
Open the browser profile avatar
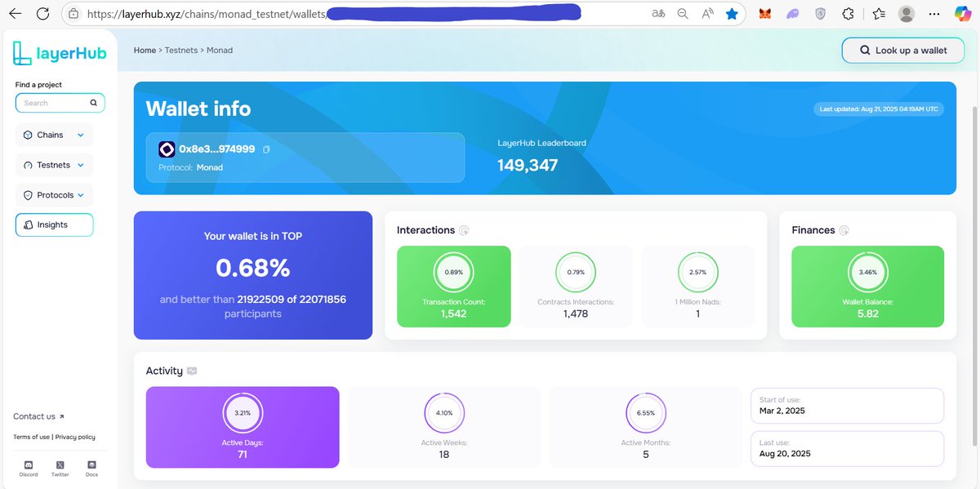906,14
